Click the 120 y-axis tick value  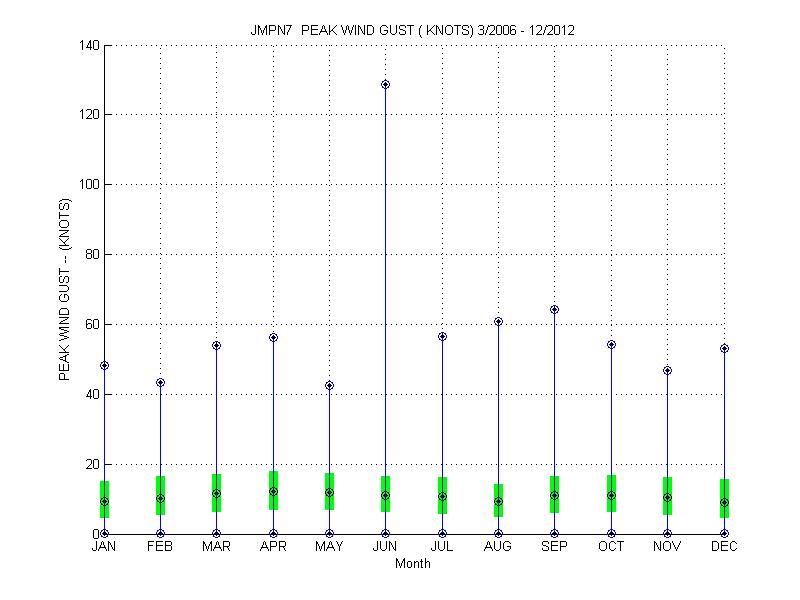pyautogui.click(x=89, y=115)
